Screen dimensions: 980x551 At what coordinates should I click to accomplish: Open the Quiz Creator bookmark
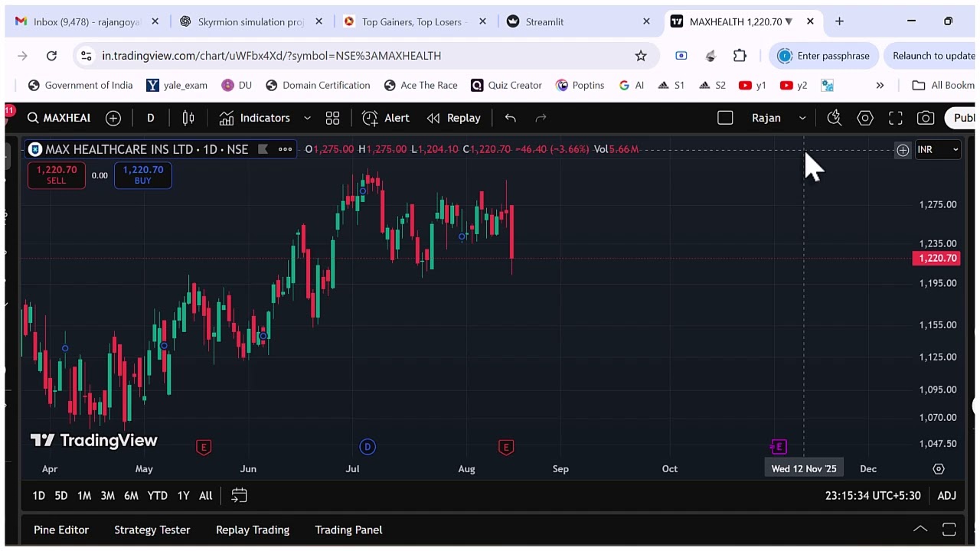[x=506, y=85]
